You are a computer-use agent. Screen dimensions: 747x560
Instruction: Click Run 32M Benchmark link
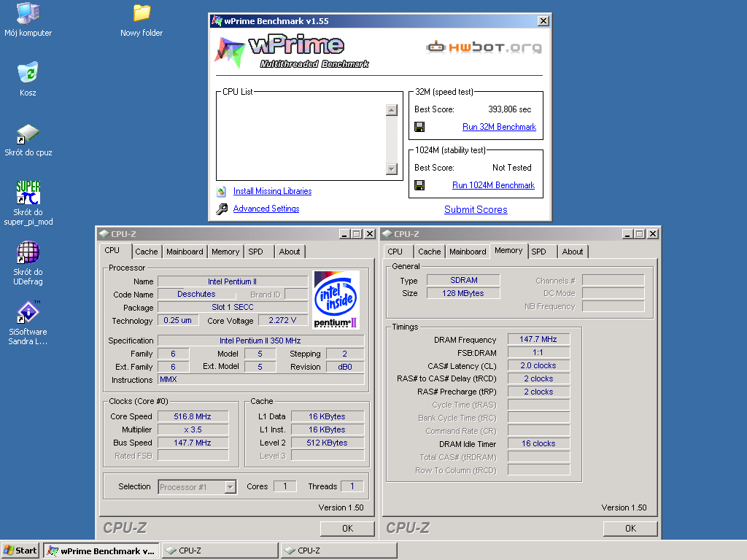(x=499, y=127)
